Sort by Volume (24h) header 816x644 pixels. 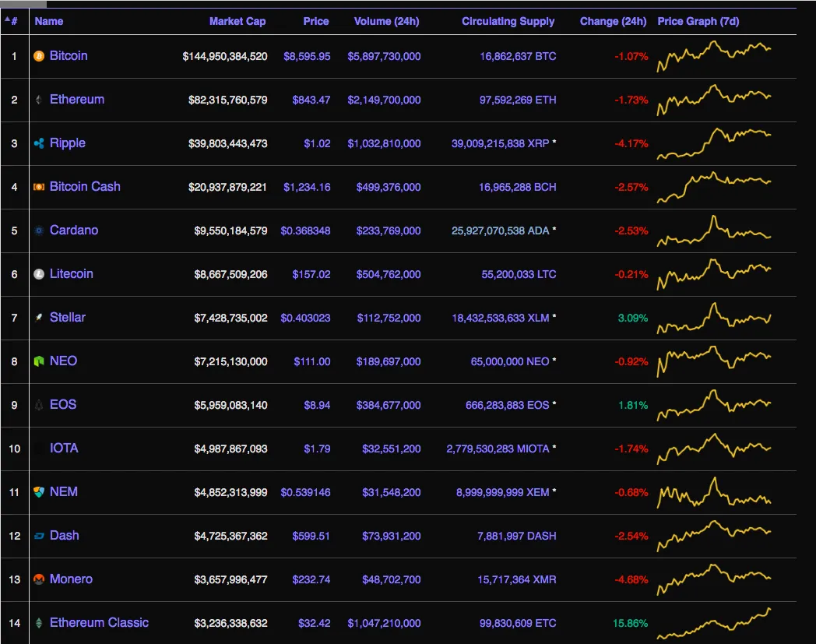click(x=387, y=21)
